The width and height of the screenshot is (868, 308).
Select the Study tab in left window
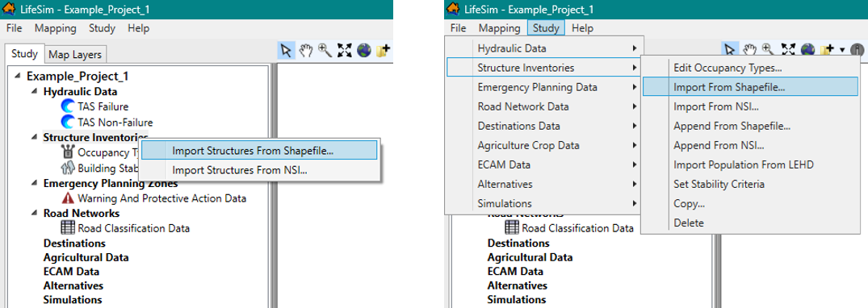pos(24,54)
